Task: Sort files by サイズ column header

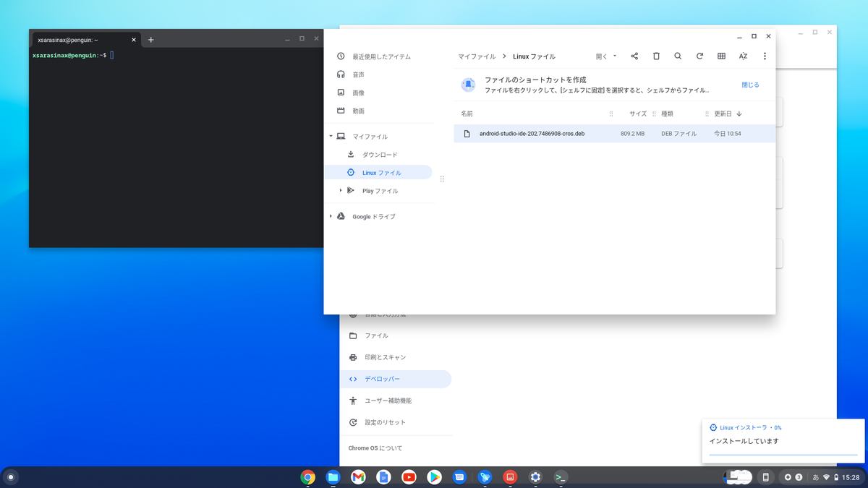Action: point(637,114)
